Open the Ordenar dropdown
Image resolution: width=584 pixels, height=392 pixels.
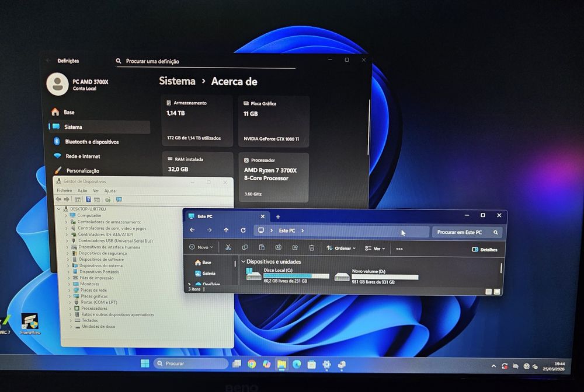tap(341, 248)
